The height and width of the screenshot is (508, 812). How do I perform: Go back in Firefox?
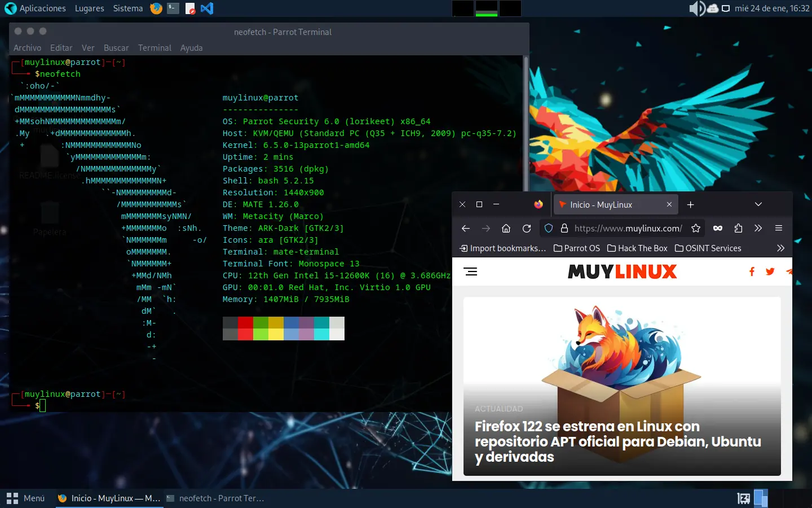466,228
